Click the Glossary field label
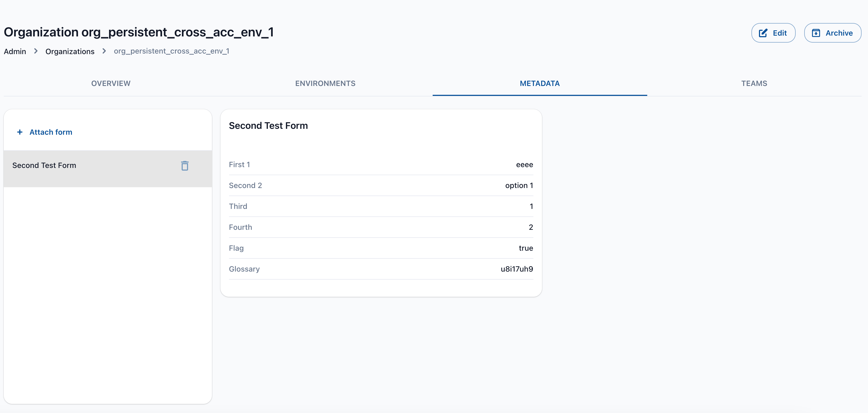This screenshot has height=413, width=868. (x=244, y=269)
